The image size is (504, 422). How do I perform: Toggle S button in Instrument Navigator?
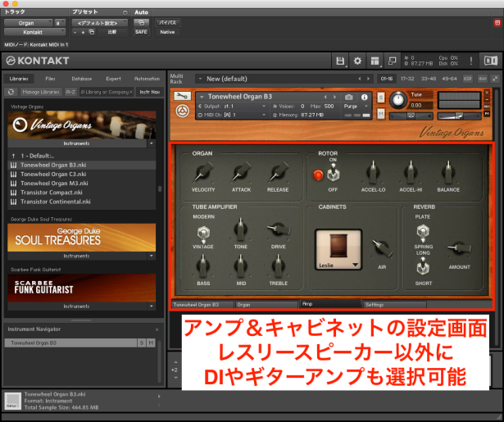click(142, 343)
